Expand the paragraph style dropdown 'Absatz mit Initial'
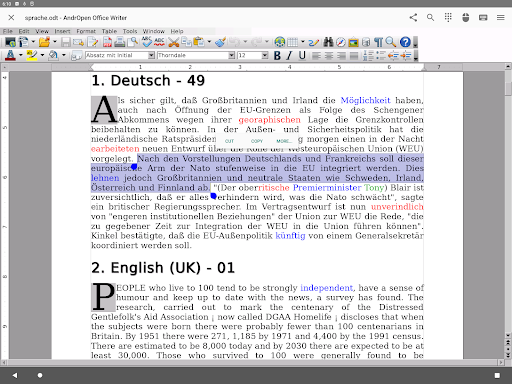 click(151, 55)
